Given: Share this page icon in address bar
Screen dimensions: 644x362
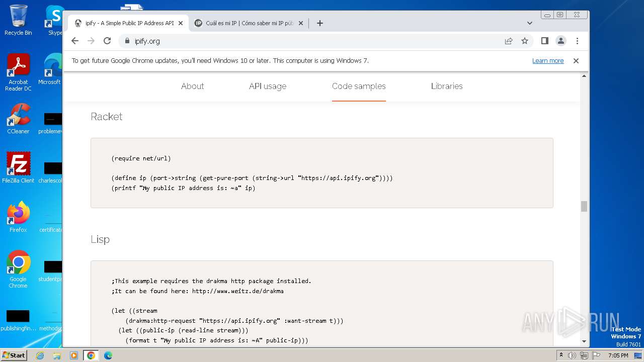Looking at the screenshot, I should 509,41.
